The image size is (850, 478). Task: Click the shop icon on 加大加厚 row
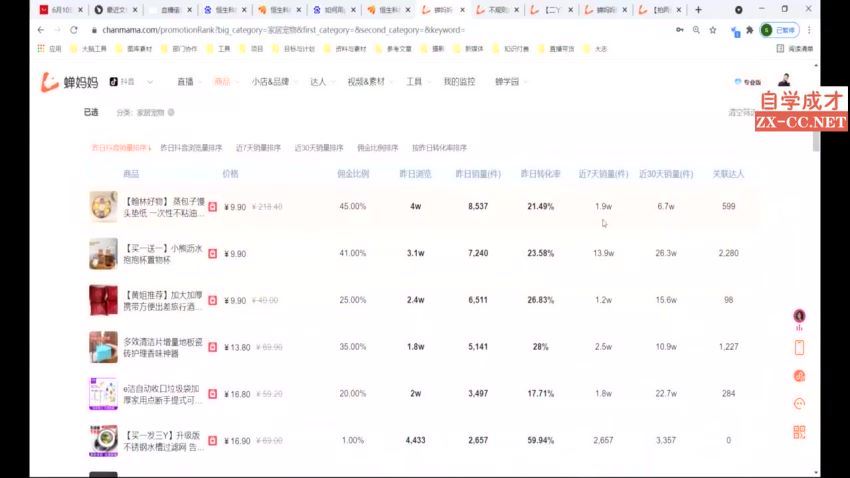[x=212, y=300]
